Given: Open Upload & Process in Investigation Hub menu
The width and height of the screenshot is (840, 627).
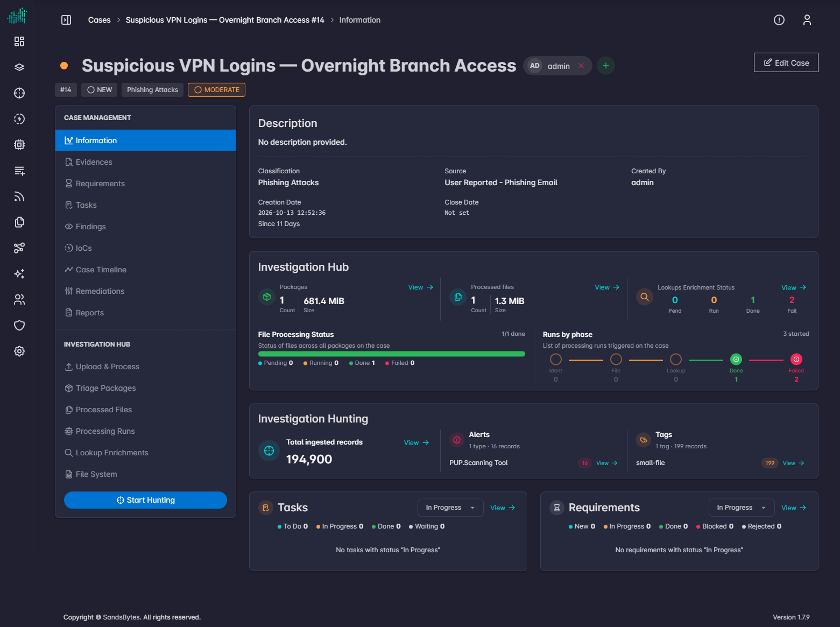Looking at the screenshot, I should [x=145, y=367].
